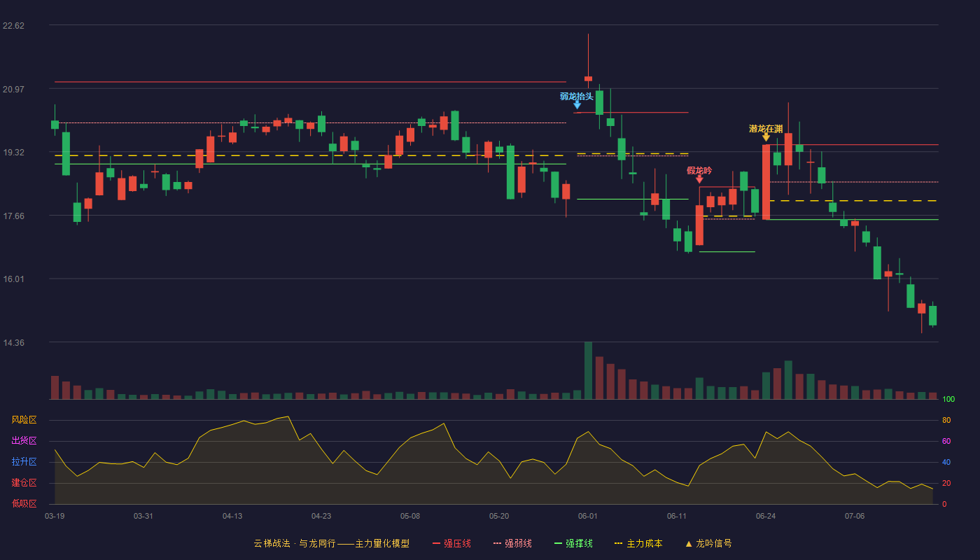
Task: Toggle the 强压线 legend entry
Action: [451, 543]
